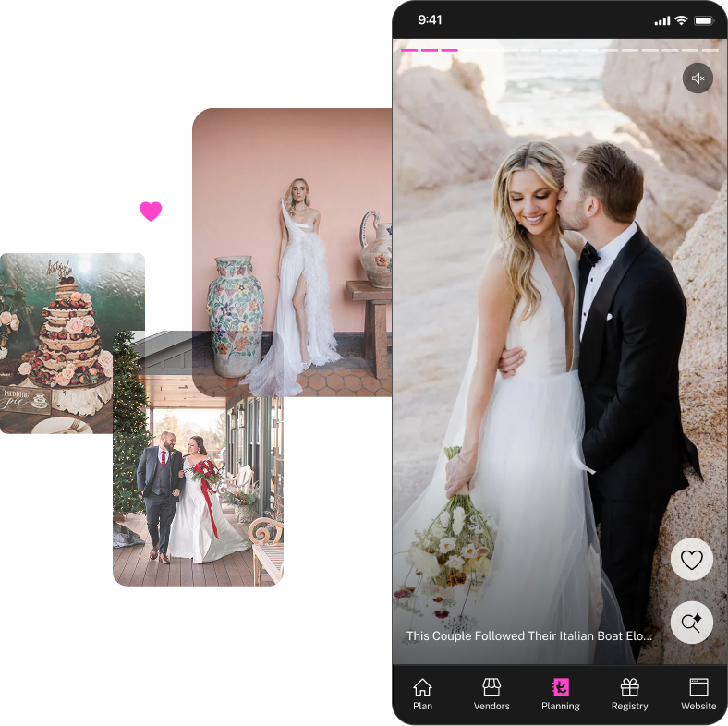Image resolution: width=728 pixels, height=726 pixels.
Task: Tap the cellular signal bars icon
Action: [661, 20]
